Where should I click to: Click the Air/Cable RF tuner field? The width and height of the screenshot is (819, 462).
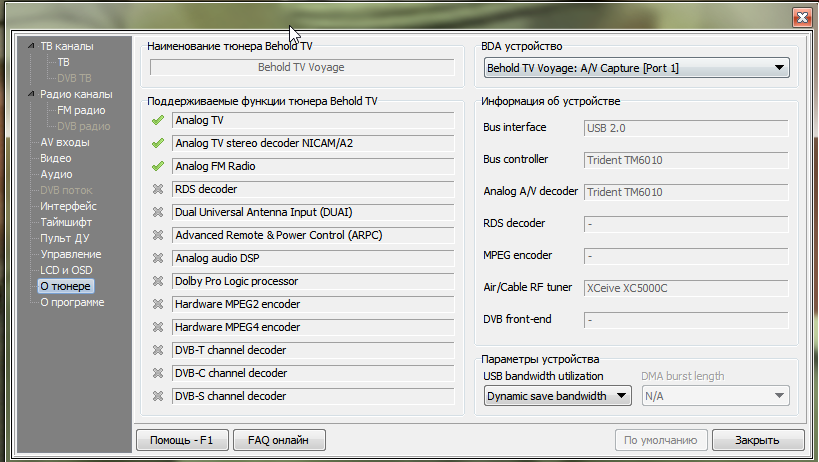click(x=684, y=288)
